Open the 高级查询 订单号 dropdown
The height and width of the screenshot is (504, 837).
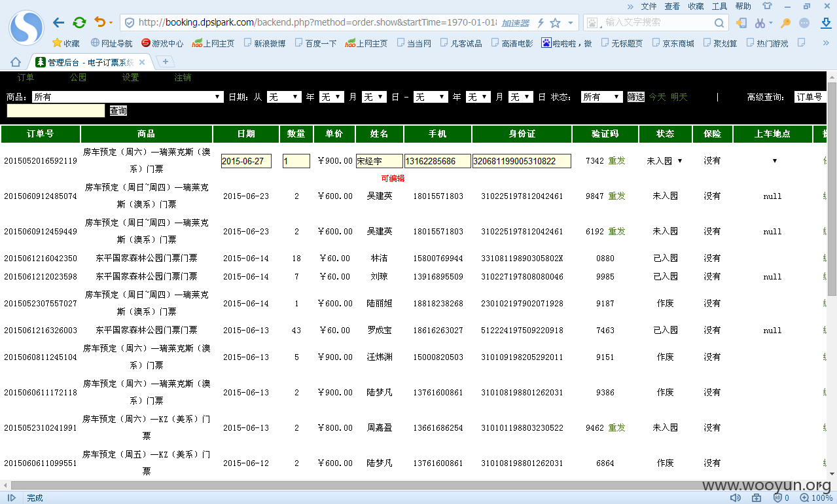pos(811,97)
